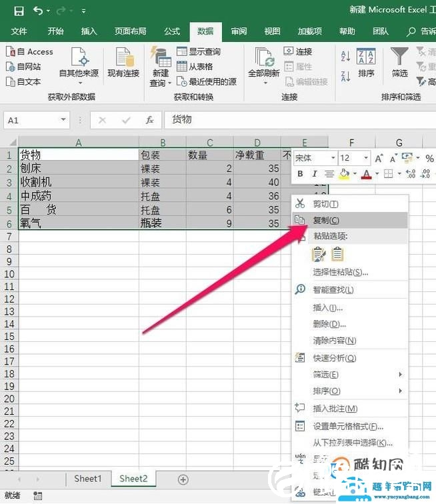
Task: Expand 全部刷新 dropdown arrow
Action: 265,83
